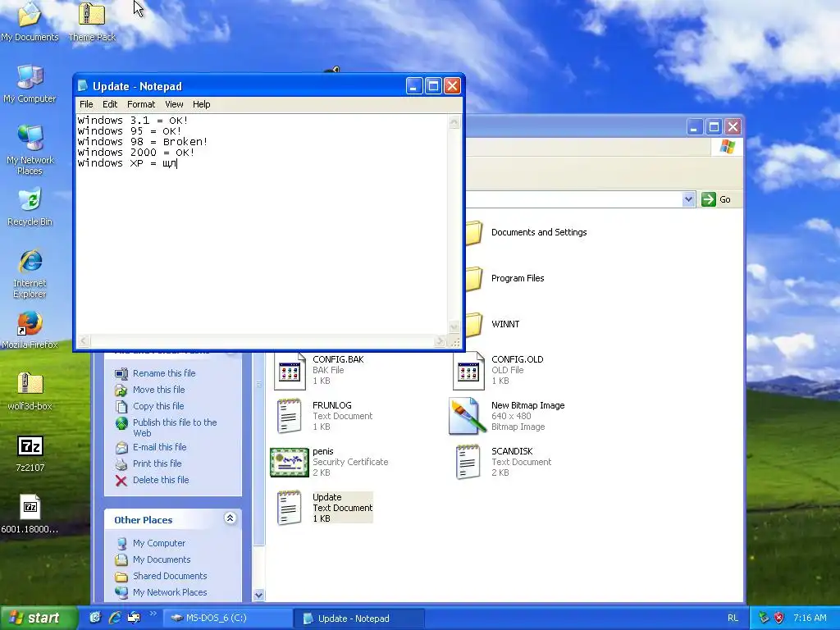Select the New Bitmap Image icon
This screenshot has height=630, width=840.
coord(467,416)
